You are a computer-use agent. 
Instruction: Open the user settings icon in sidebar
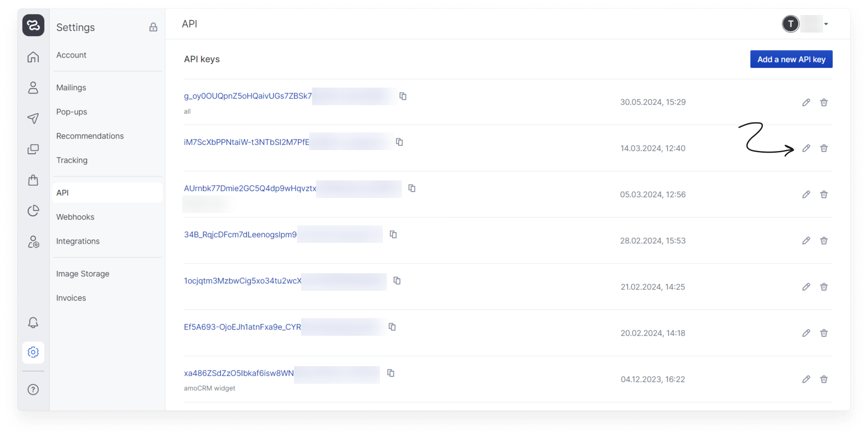33,242
